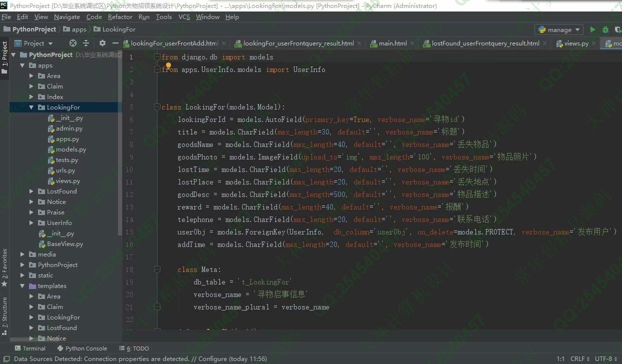Close the main.html editor tab
The image size is (622, 364).
click(x=412, y=43)
